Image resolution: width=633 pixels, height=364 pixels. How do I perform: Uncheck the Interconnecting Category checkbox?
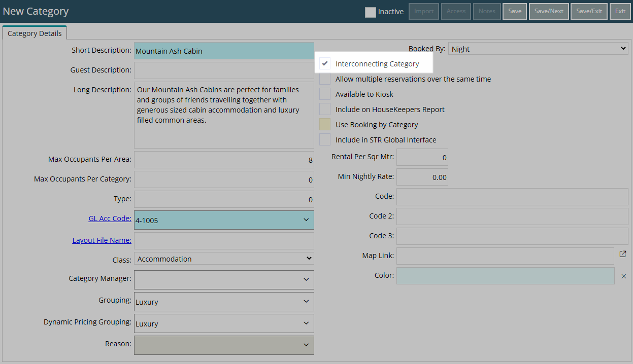[x=325, y=64]
